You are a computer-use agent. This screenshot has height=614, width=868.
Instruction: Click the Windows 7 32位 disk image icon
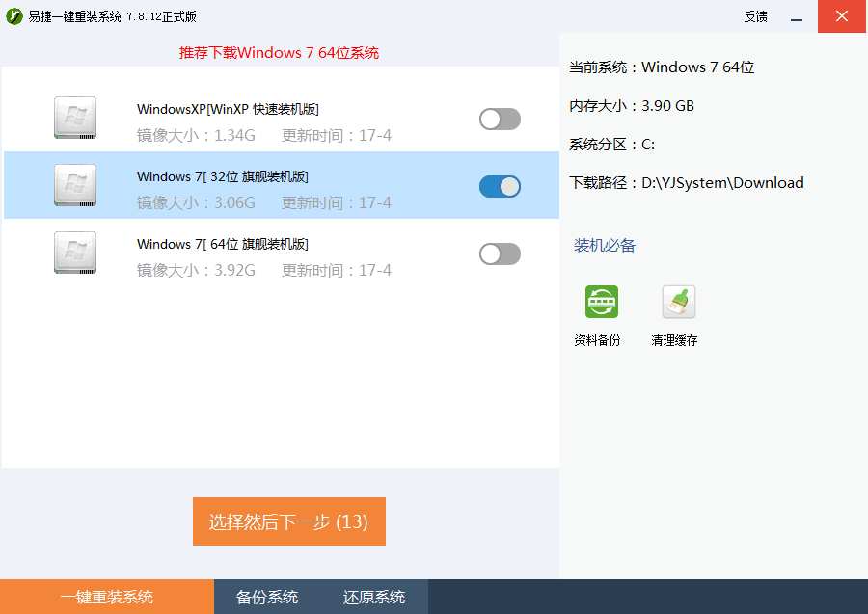75,185
